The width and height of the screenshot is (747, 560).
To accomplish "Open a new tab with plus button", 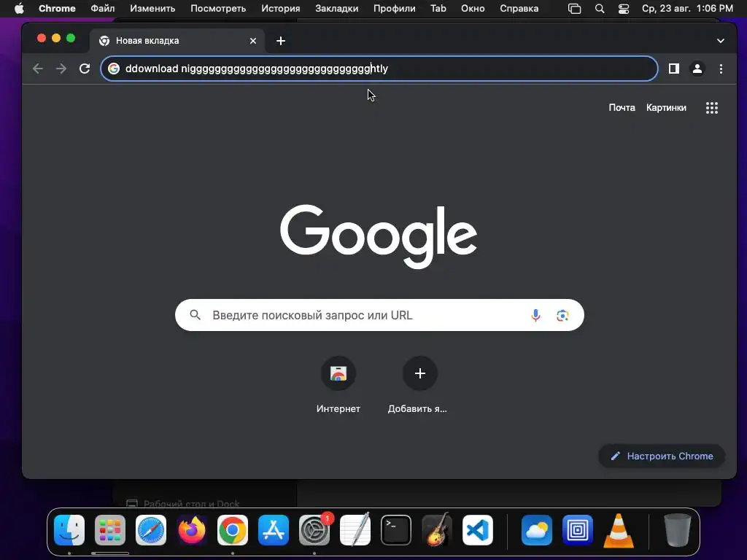I will (x=281, y=41).
